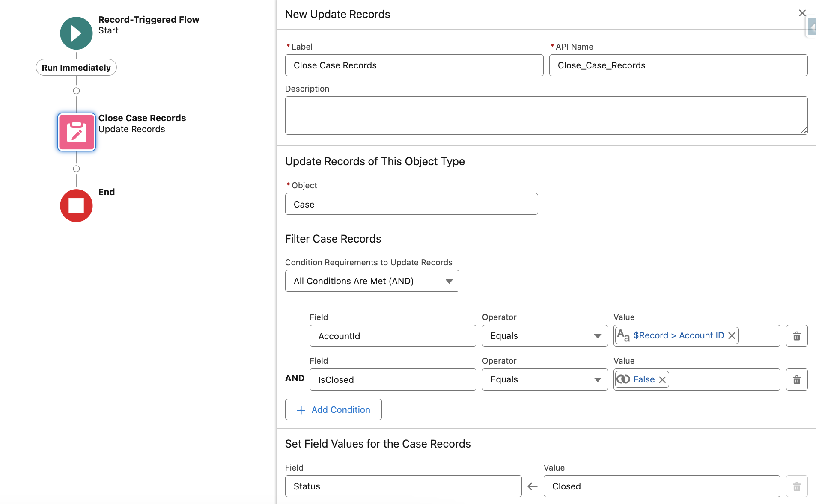816x504 pixels.
Task: Click the Run Immediately path label
Action: tap(76, 68)
